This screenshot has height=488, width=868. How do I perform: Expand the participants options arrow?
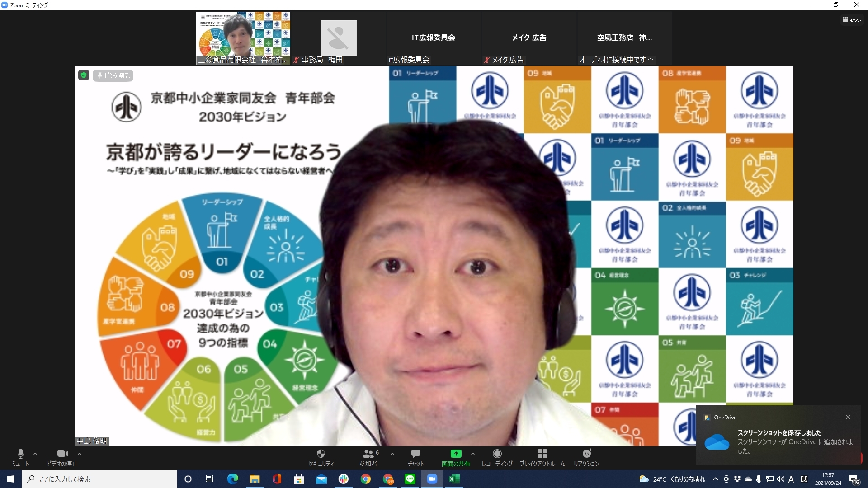392,454
